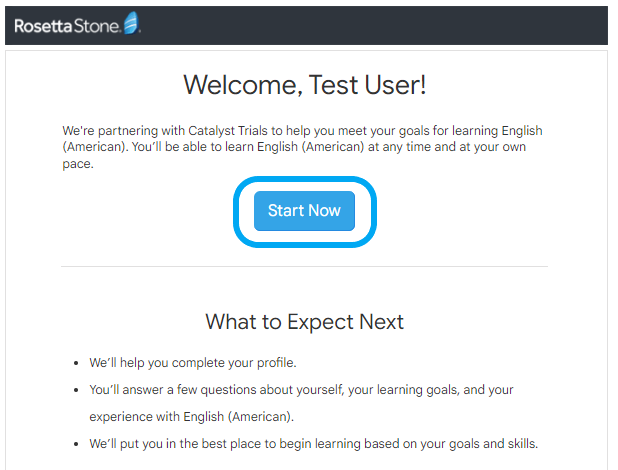Click the horizontal divider below Start Now
The height and width of the screenshot is (470, 618).
coord(304,267)
